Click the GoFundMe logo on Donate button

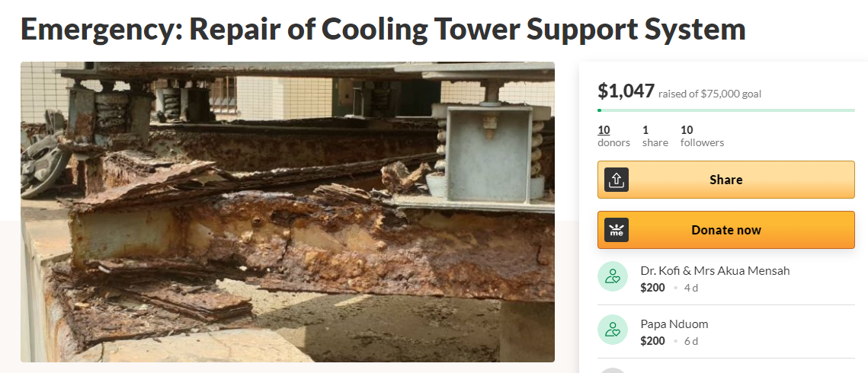[616, 230]
